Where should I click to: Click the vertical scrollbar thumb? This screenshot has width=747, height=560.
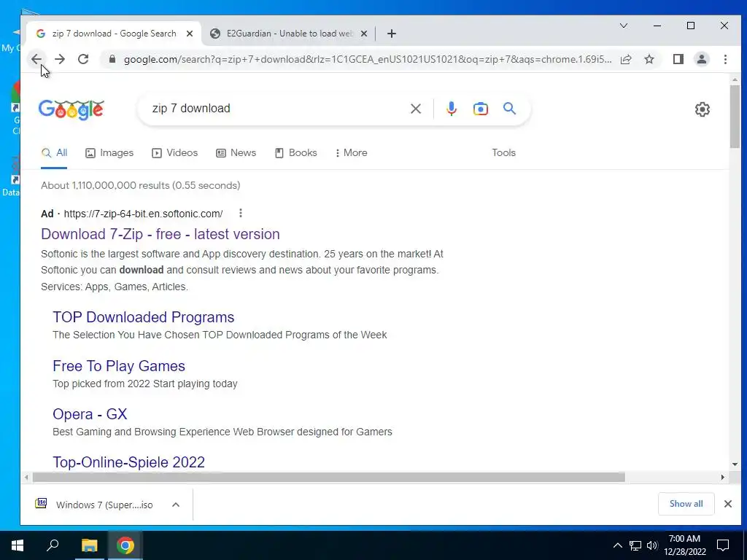click(x=735, y=117)
